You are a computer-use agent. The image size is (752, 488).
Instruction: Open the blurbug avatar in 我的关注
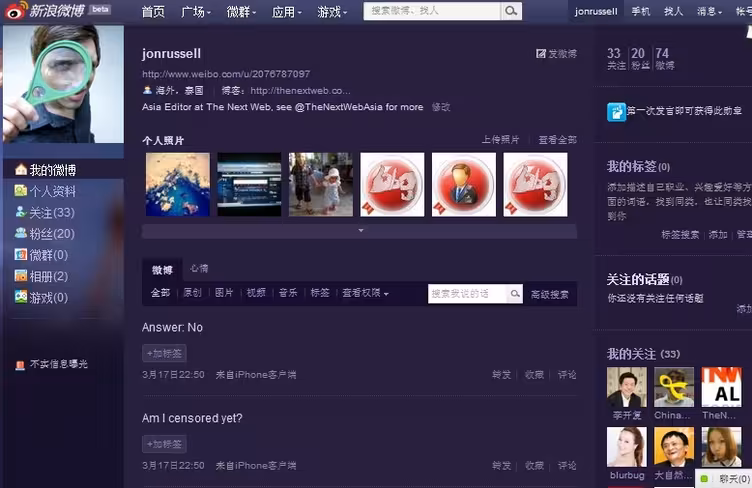point(626,447)
